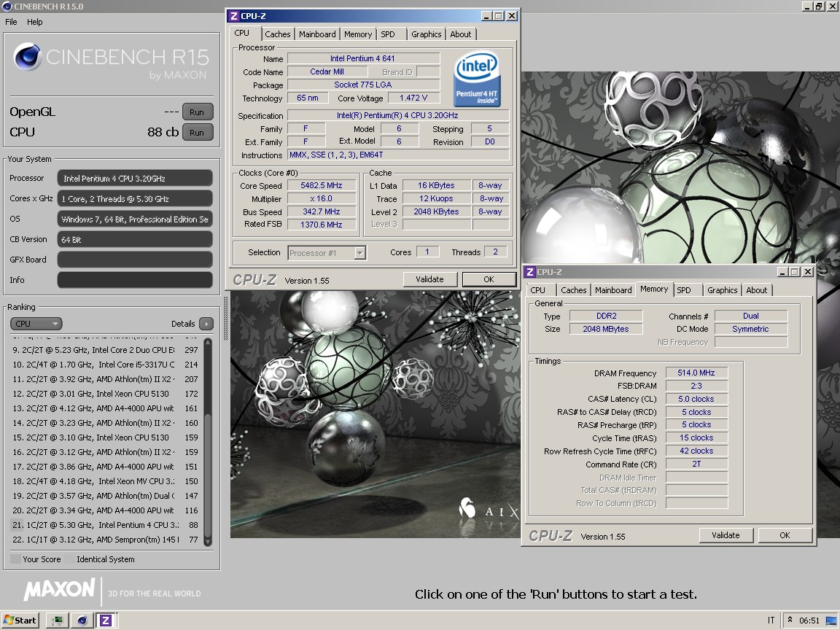Open the Processor #1 selection dropdown
Screen dimensions: 840x630
pyautogui.click(x=327, y=253)
